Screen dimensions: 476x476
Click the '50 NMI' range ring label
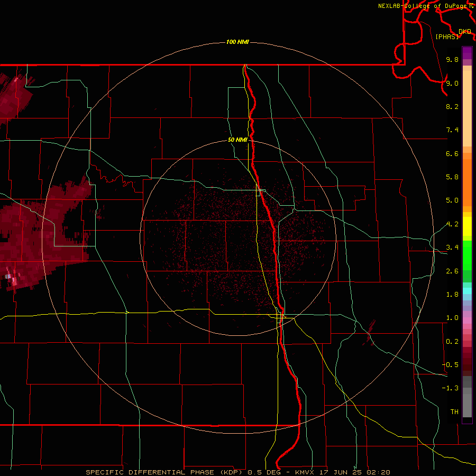[x=237, y=140]
